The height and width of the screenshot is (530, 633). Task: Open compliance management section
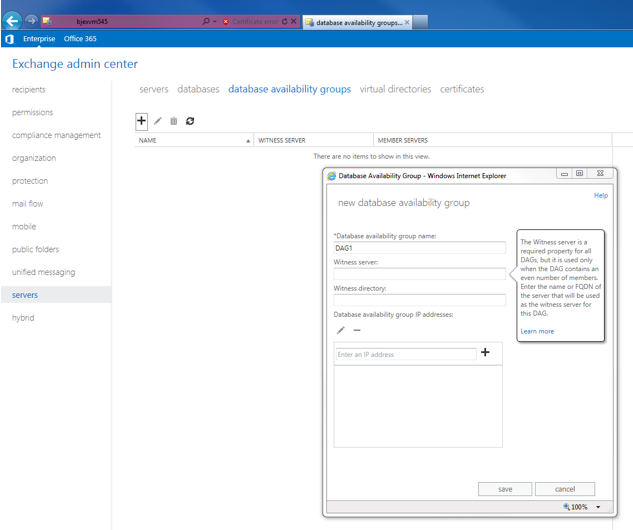click(56, 135)
